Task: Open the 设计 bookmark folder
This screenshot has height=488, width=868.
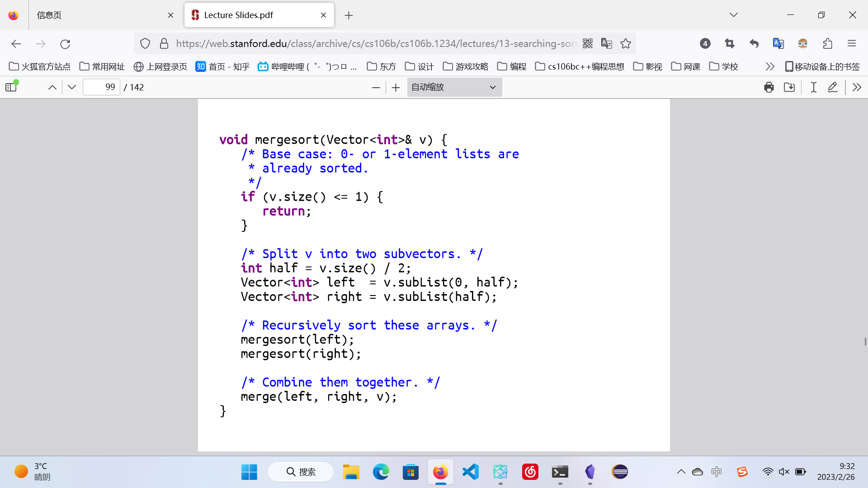Action: (x=420, y=66)
